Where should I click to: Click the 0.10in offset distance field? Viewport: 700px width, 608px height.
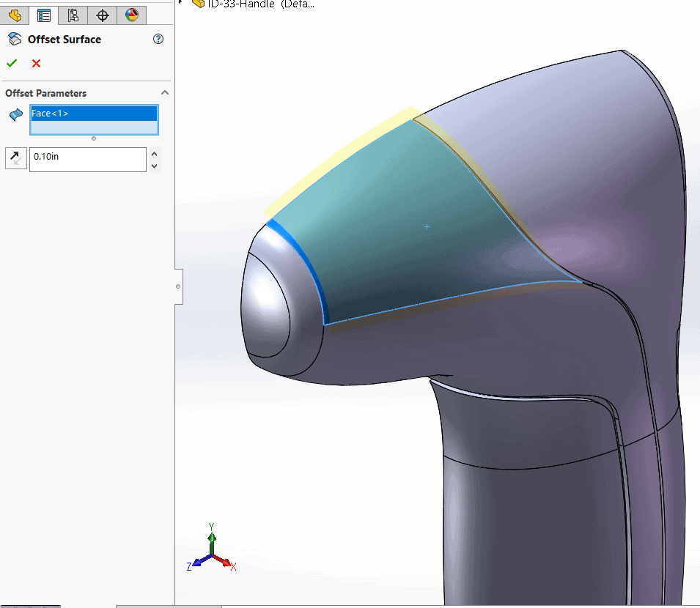(x=88, y=159)
